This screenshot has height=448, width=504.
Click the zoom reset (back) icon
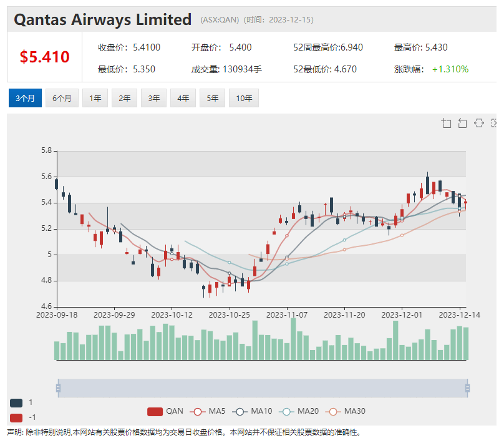click(462, 123)
